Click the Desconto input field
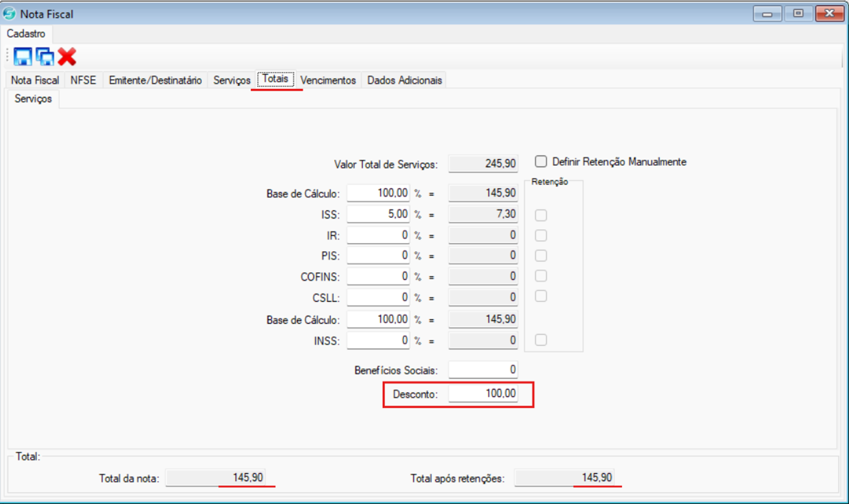This screenshot has width=849, height=504. [483, 394]
